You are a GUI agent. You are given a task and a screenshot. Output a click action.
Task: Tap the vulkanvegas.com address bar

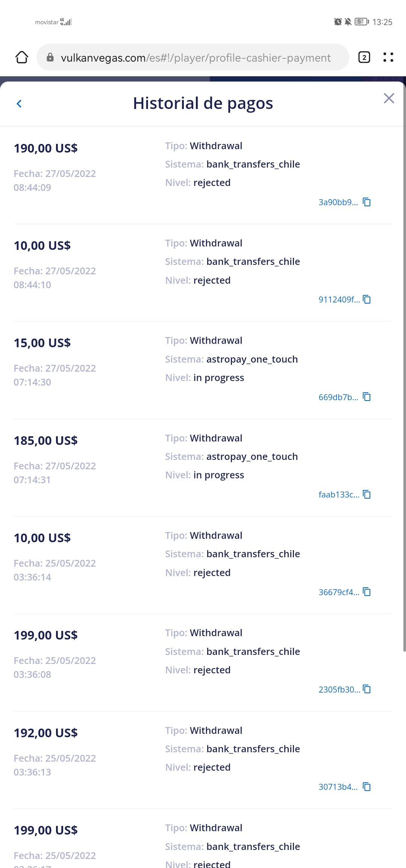195,57
